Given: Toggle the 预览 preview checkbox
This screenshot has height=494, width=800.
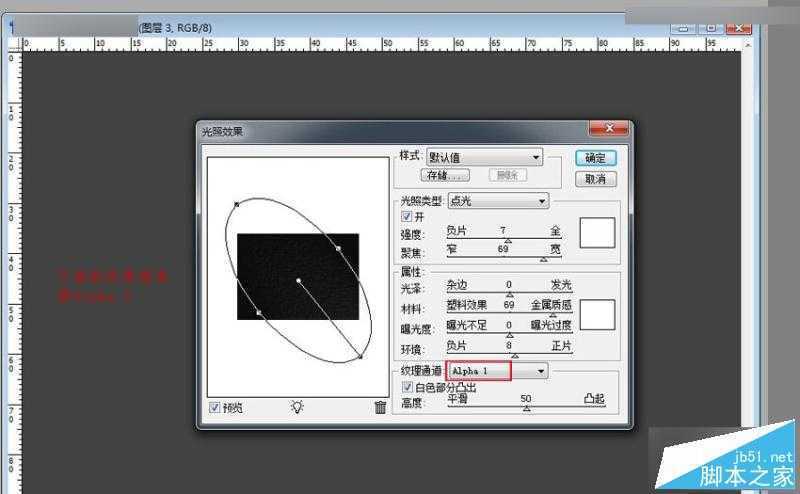Looking at the screenshot, I should pos(214,408).
